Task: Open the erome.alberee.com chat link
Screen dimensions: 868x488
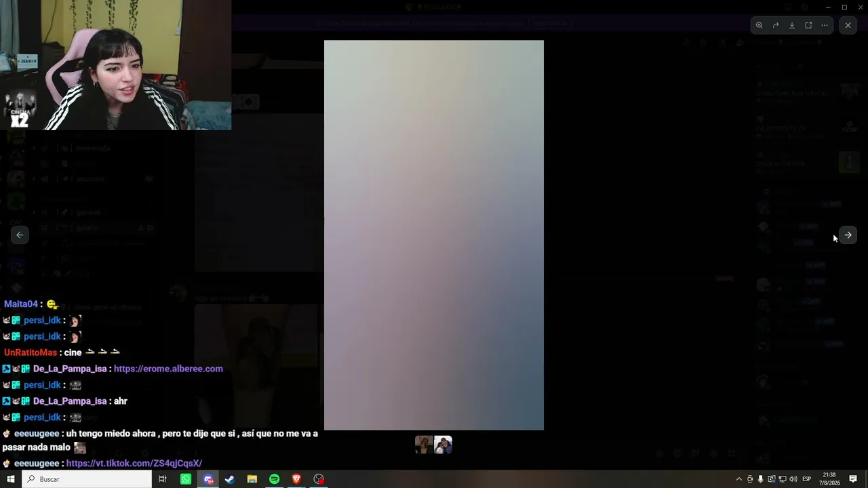Action: (x=168, y=369)
